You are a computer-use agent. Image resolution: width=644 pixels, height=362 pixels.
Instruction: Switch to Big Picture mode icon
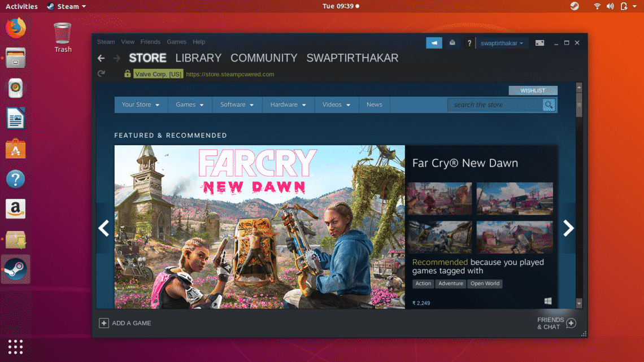click(x=539, y=43)
